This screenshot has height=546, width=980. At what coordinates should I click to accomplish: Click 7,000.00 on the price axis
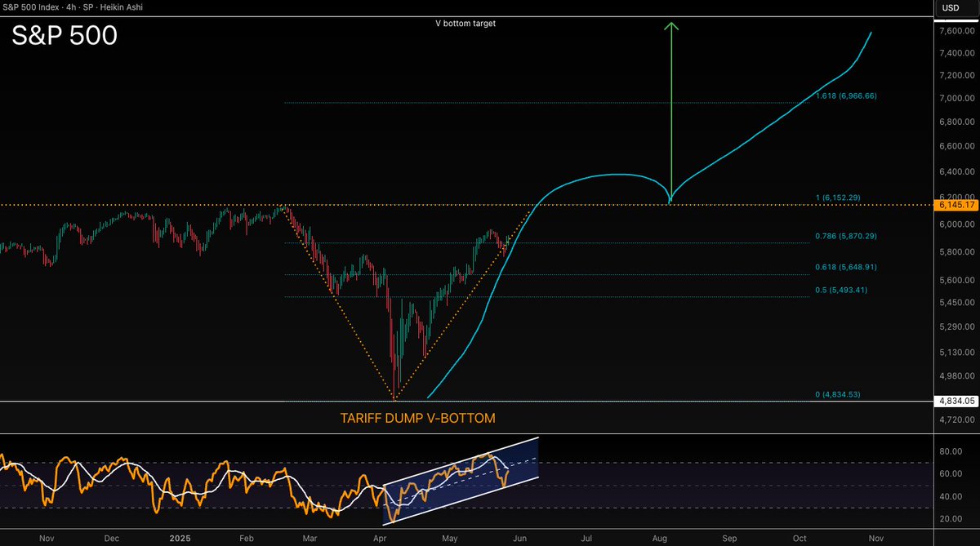click(957, 99)
